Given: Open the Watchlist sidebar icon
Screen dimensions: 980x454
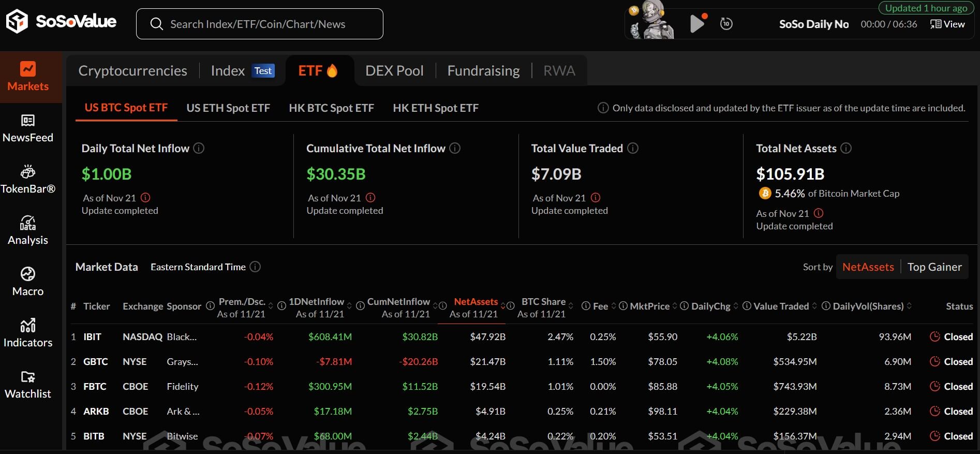Looking at the screenshot, I should coord(28,377).
